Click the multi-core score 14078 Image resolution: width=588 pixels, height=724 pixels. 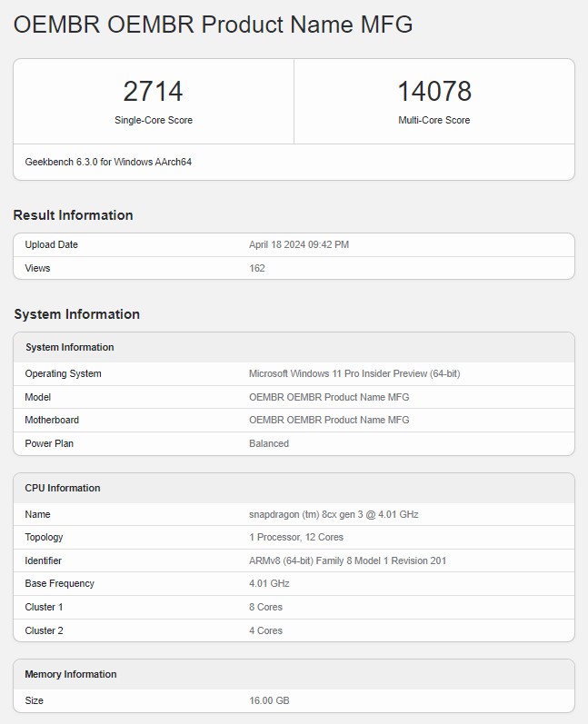coord(434,92)
